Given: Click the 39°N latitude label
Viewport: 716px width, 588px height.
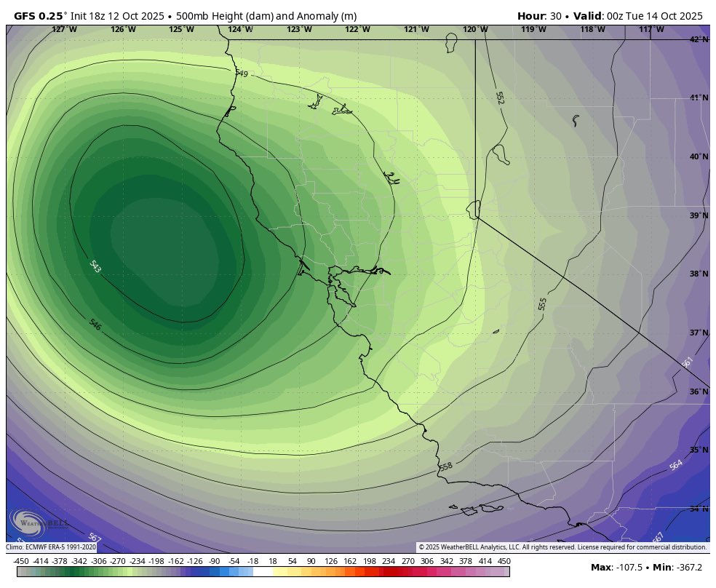Looking at the screenshot, I should click(699, 215).
